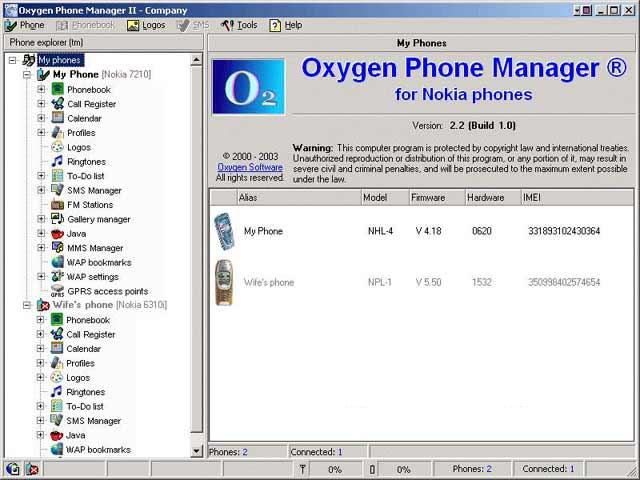The image size is (640, 480).
Task: Click the MMS Manager icon
Action: pos(58,248)
